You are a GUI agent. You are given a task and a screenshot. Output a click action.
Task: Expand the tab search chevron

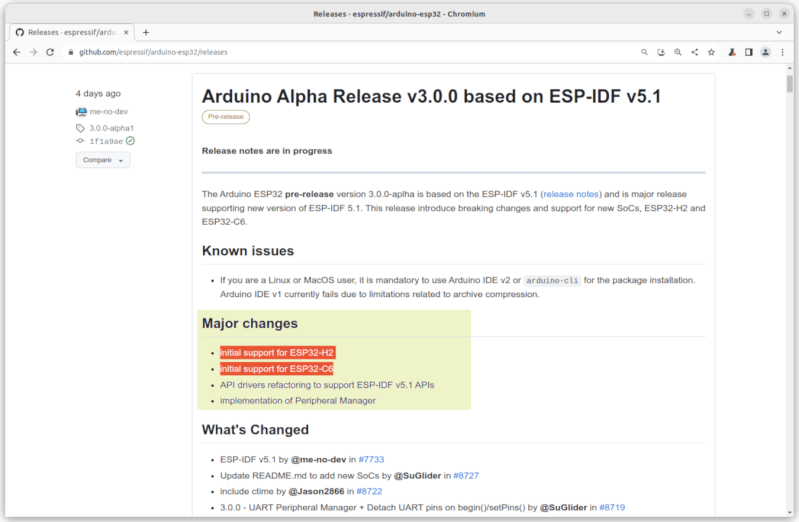[x=779, y=32]
